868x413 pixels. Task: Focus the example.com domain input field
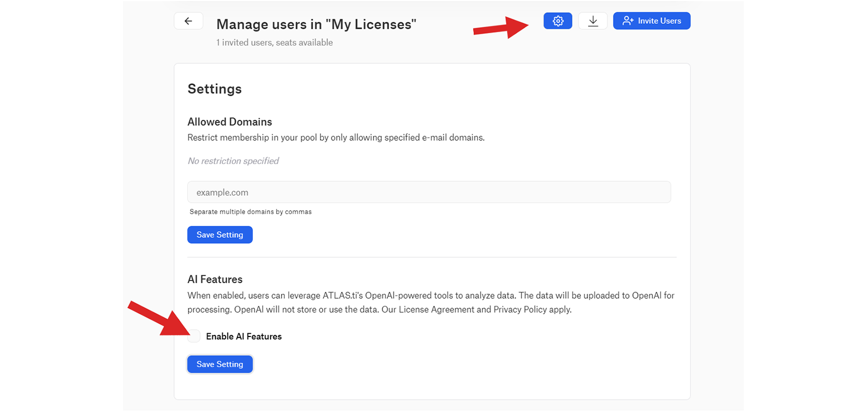428,192
